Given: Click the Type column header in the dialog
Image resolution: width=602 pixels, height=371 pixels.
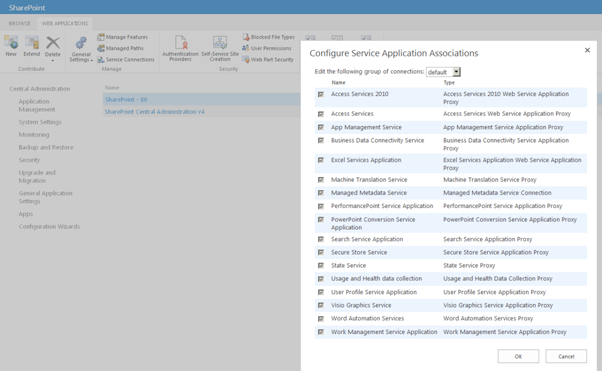Looking at the screenshot, I should 449,83.
